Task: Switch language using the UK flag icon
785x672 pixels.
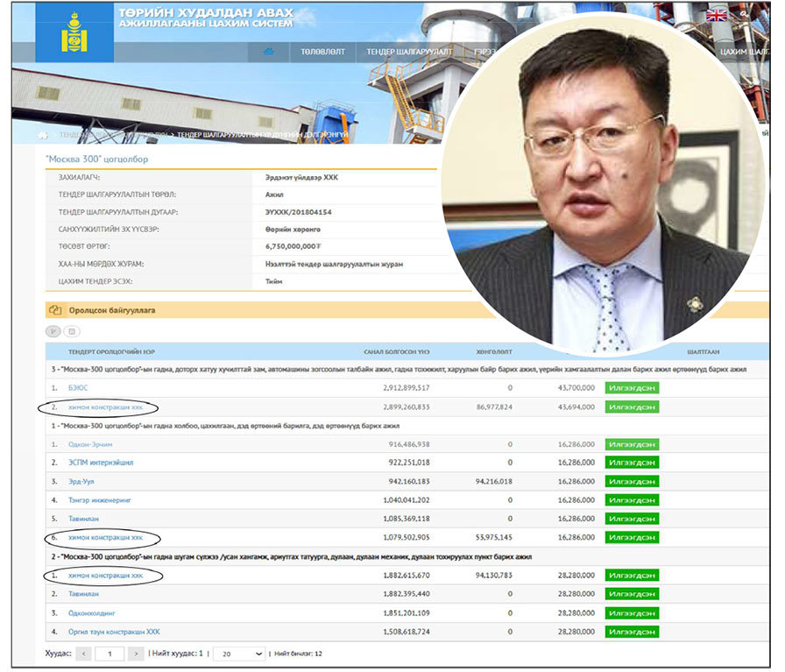Action: tap(717, 14)
